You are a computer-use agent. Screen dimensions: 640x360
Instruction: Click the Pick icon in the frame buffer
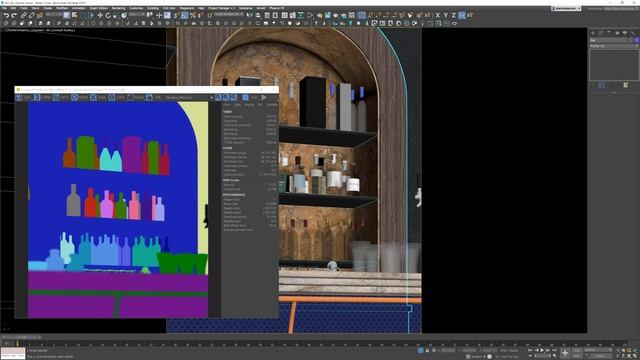click(x=150, y=98)
